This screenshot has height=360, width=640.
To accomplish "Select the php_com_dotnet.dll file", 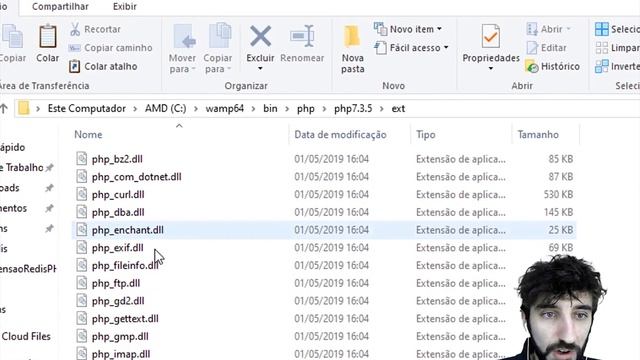I will pos(136,177).
